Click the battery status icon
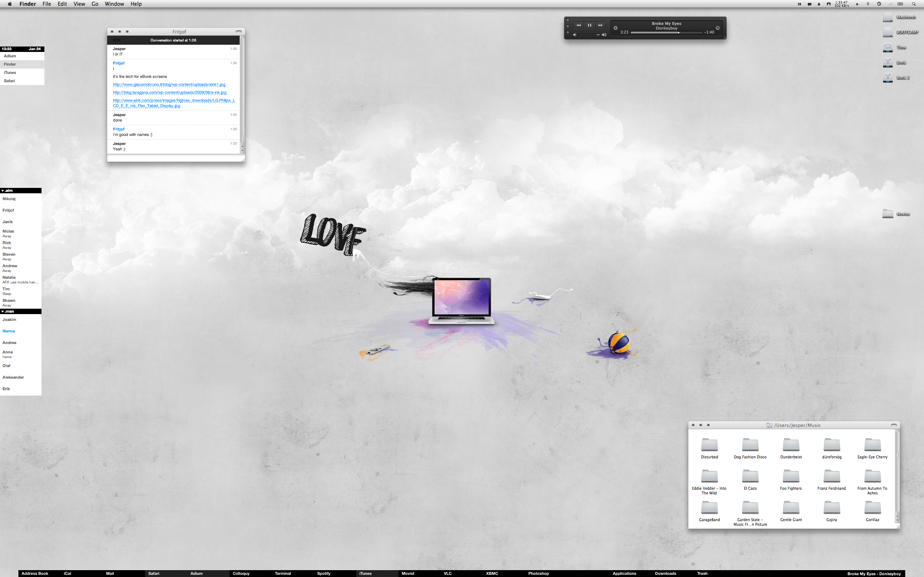Image resolution: width=924 pixels, height=577 pixels. 900,4
